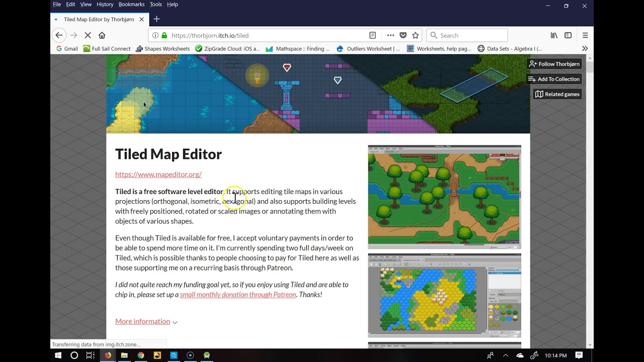Screen dimensions: 644x362
Task: Open the View menu
Action: (86, 5)
